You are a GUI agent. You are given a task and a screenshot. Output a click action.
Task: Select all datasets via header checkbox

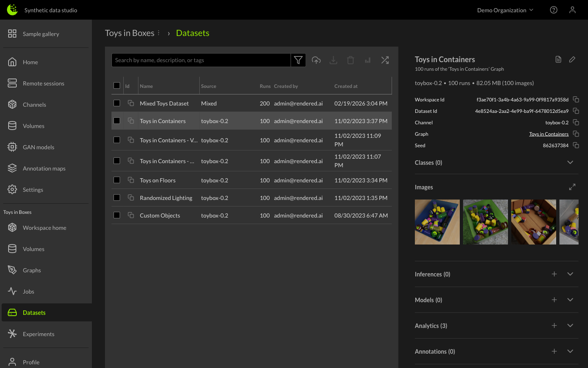[117, 85]
